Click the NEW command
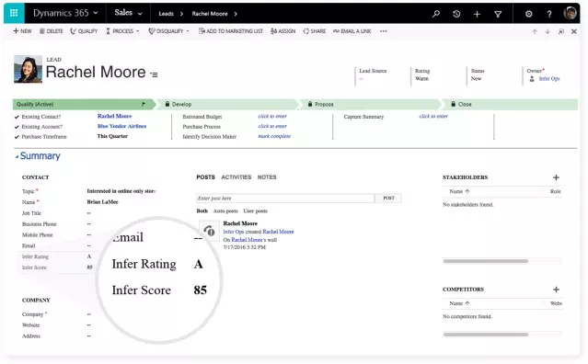Screen dimensions: 588x364 click(x=22, y=31)
